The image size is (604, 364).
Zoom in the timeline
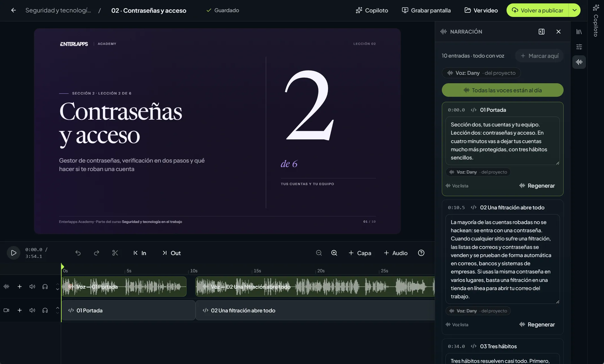(x=334, y=253)
